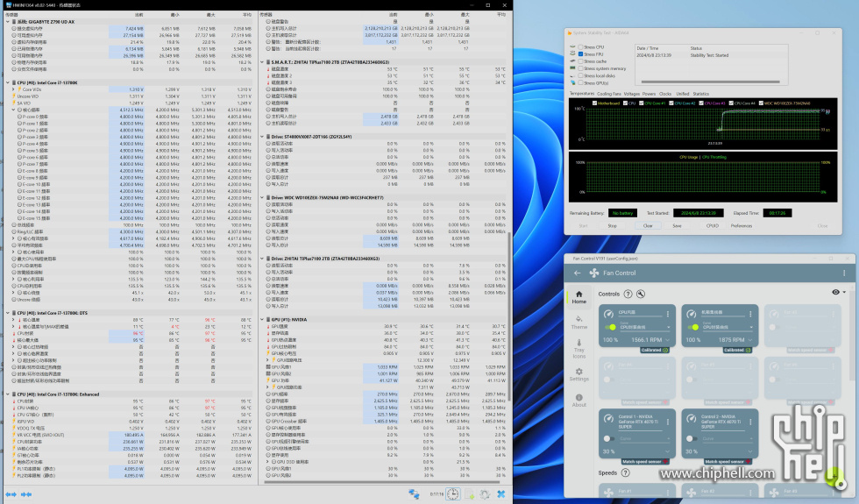Switch to Powers tab in AIDA64
The image size is (859, 504).
coord(649,94)
